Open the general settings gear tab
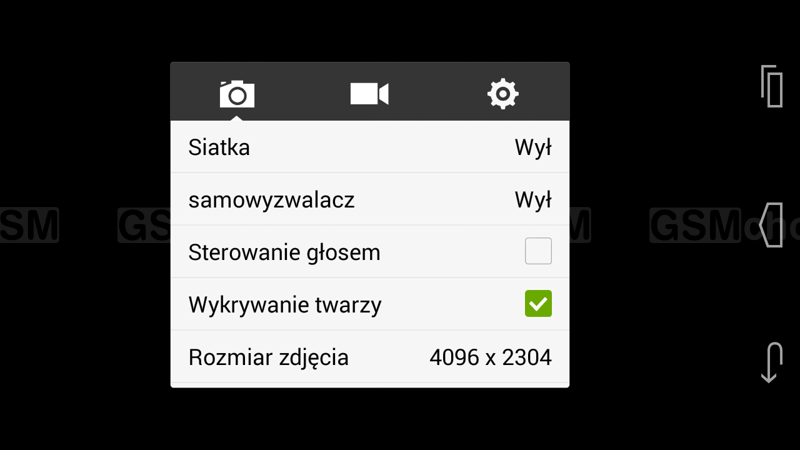Screen dimensions: 800x450 pyautogui.click(x=503, y=94)
